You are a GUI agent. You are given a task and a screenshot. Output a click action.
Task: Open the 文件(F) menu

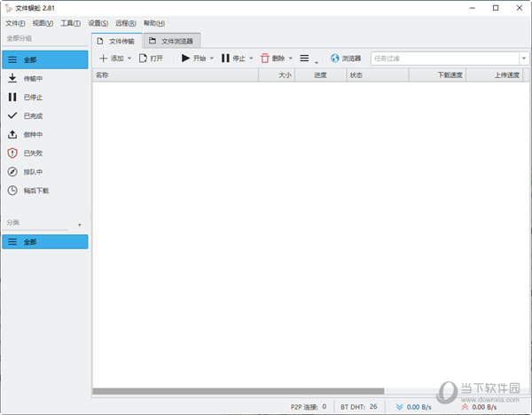[x=15, y=23]
